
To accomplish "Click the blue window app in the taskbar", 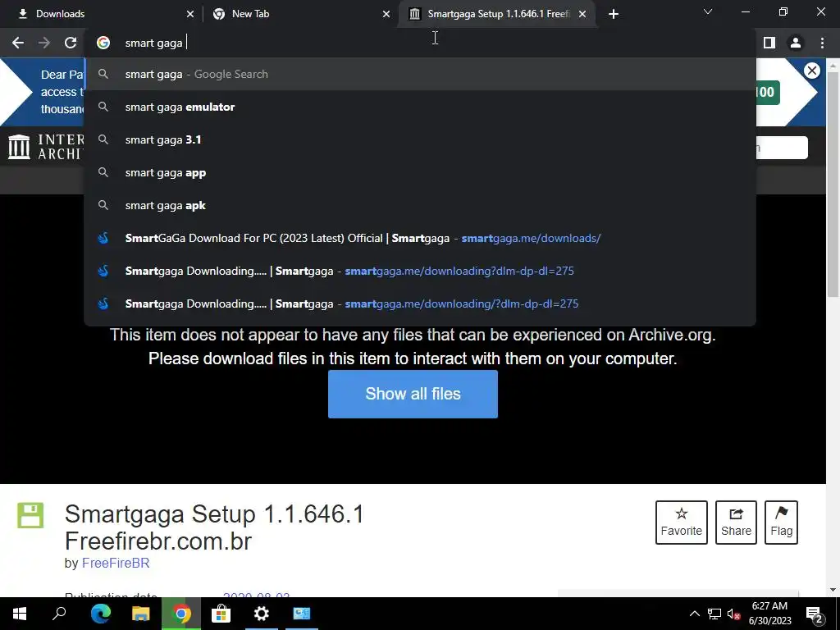I will [x=302, y=614].
